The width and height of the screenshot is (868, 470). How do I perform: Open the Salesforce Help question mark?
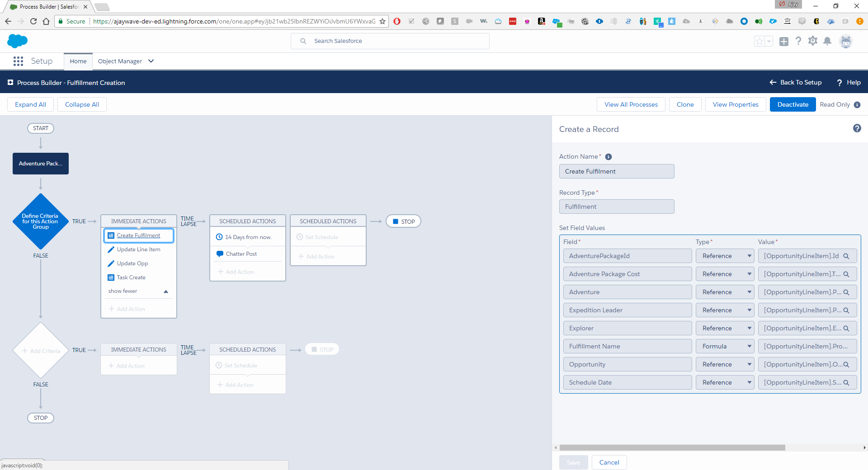point(798,41)
